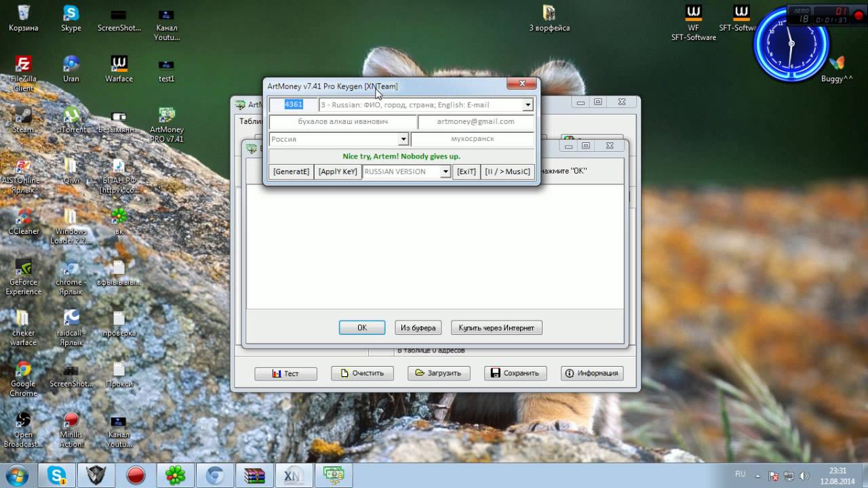Open the Google Chrome desktop shortcut
868x488 pixels.
click(x=24, y=378)
